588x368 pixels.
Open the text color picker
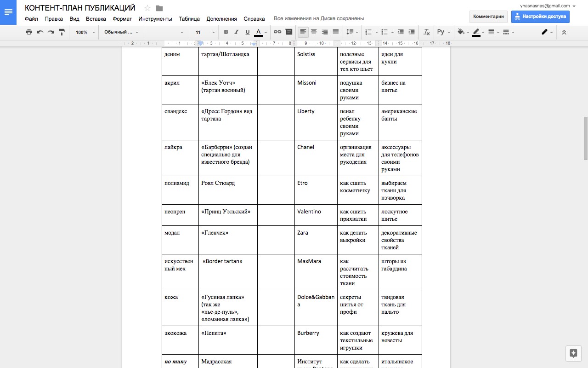[260, 32]
